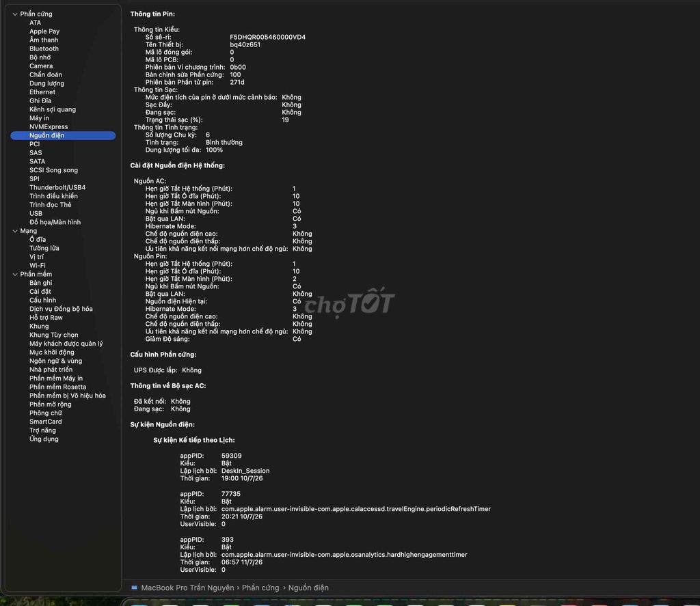This screenshot has width=700, height=606.
Task: Open the Apple Pay sidebar item
Action: (x=44, y=31)
